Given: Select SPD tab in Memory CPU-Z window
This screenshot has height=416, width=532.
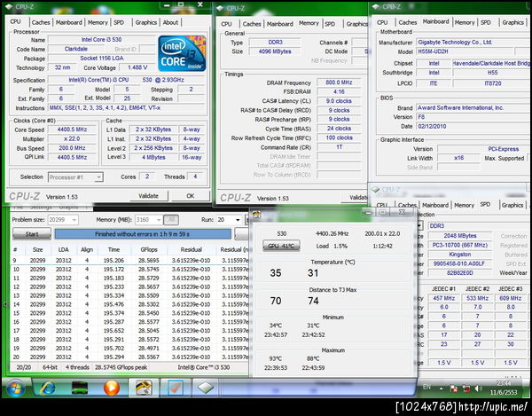Looking at the screenshot, I should tap(330, 24).
